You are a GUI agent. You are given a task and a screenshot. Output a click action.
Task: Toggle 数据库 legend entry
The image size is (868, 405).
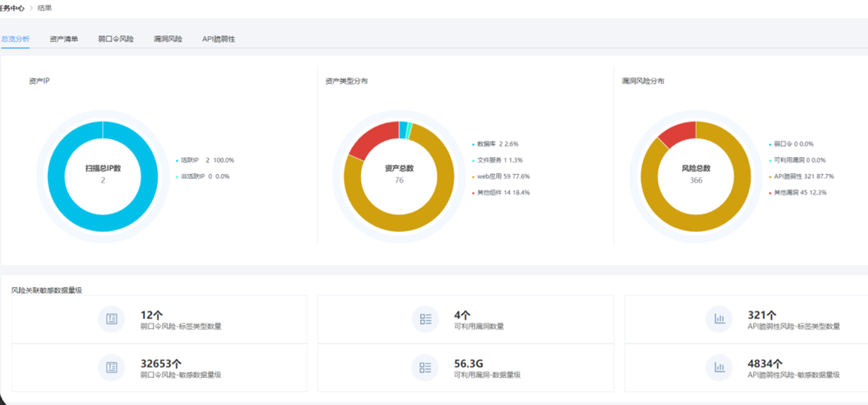pos(497,144)
